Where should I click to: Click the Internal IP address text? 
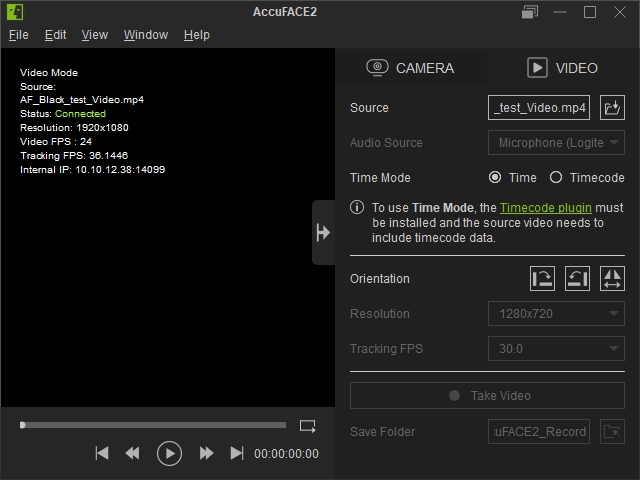point(93,169)
